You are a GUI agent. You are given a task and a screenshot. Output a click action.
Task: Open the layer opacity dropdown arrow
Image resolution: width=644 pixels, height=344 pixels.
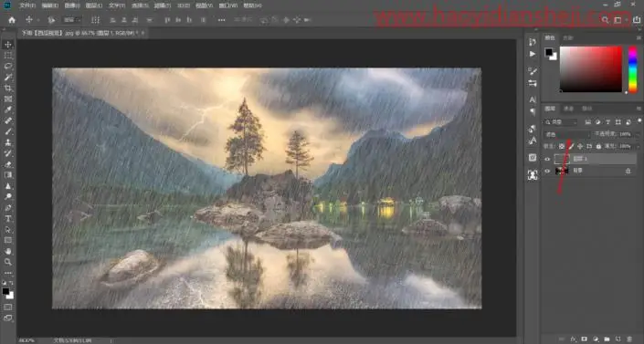point(637,134)
